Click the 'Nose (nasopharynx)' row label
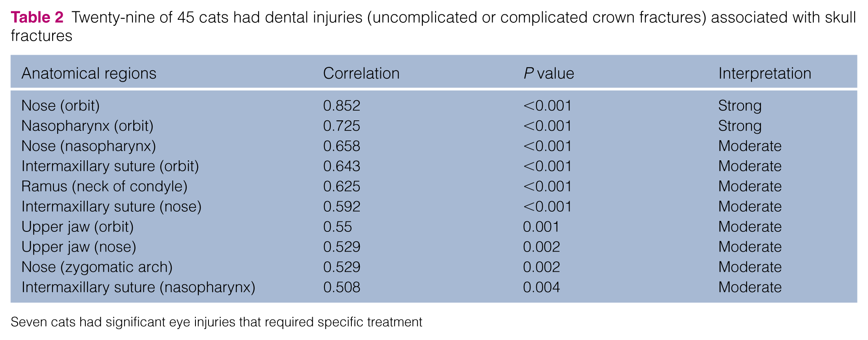This screenshot has height=340, width=868. (x=89, y=146)
